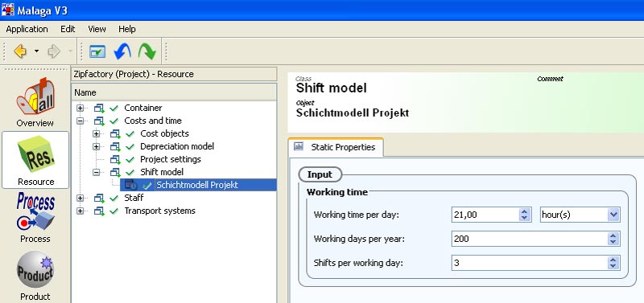Open the hour(s) unit dropdown
The height and width of the screenshot is (303, 644).
tap(613, 215)
